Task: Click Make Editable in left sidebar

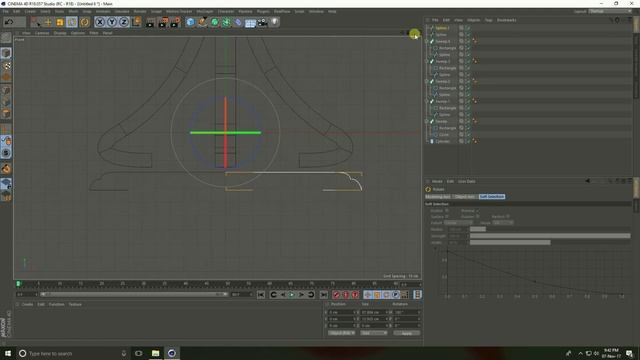Action: click(x=6, y=38)
